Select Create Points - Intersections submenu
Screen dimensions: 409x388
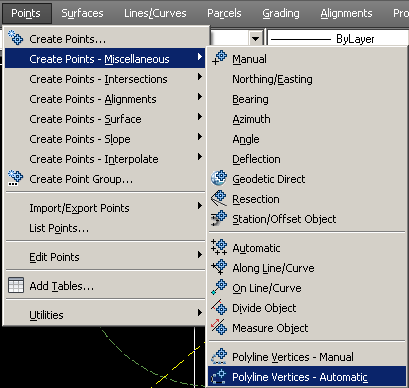point(105,79)
